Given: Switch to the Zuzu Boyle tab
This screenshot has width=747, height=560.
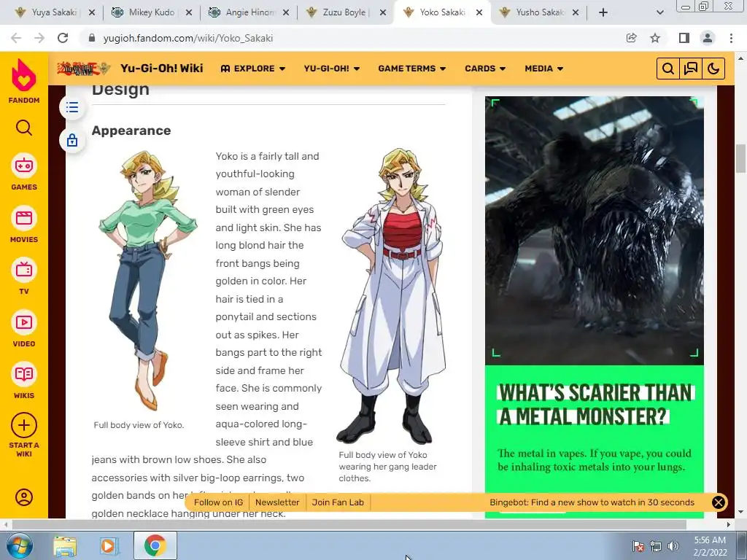Looking at the screenshot, I should (x=344, y=12).
